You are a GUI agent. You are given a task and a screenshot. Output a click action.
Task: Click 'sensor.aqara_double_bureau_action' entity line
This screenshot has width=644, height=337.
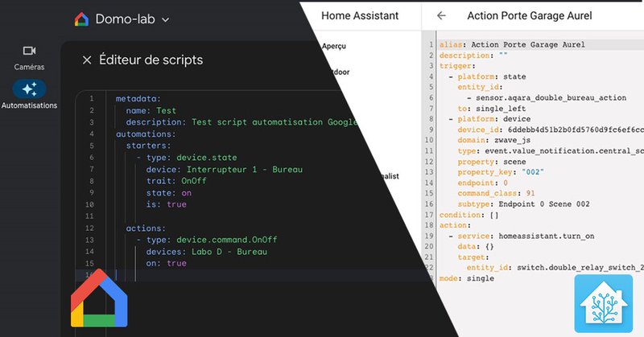click(x=547, y=97)
